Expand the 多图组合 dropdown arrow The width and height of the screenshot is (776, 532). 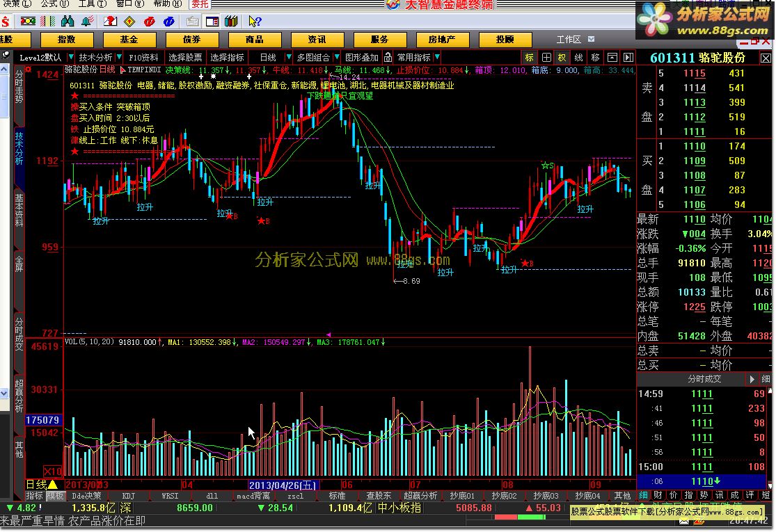337,57
